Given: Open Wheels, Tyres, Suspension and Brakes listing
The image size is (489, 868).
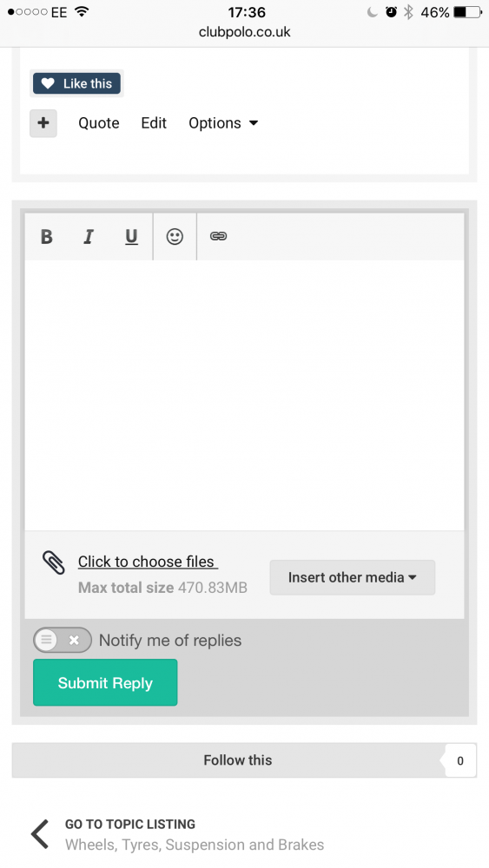Looking at the screenshot, I should (x=195, y=845).
